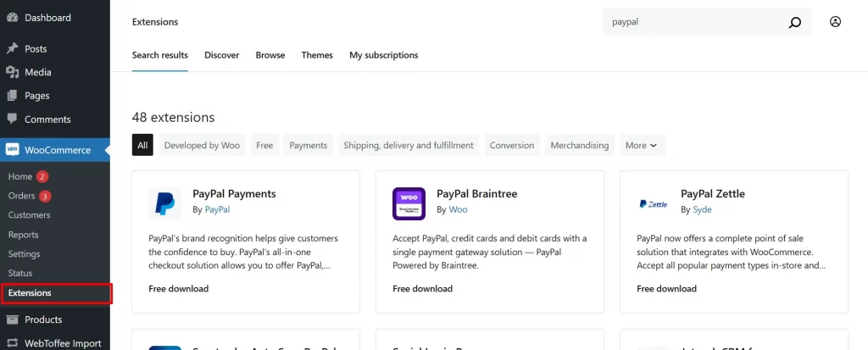
Task: Filter extensions by Free
Action: click(264, 145)
